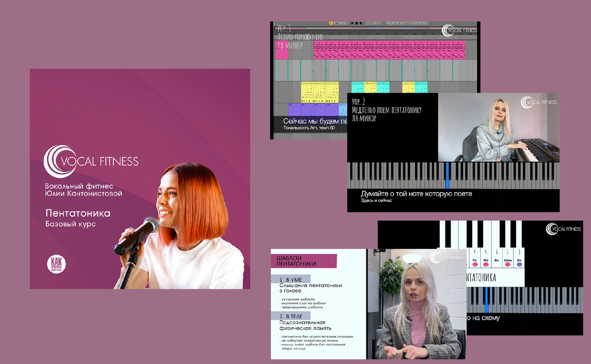Click the '2. В ТЕЛЕ' slide label
This screenshot has height=364, width=591.
coord(291,317)
